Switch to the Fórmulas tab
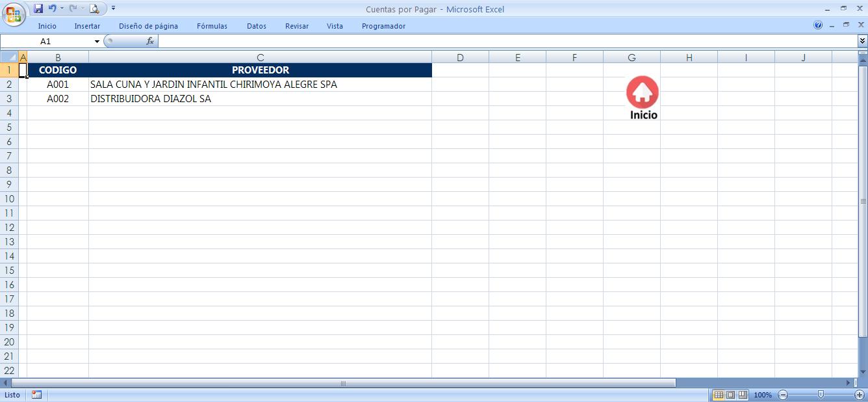This screenshot has height=402, width=868. (212, 26)
